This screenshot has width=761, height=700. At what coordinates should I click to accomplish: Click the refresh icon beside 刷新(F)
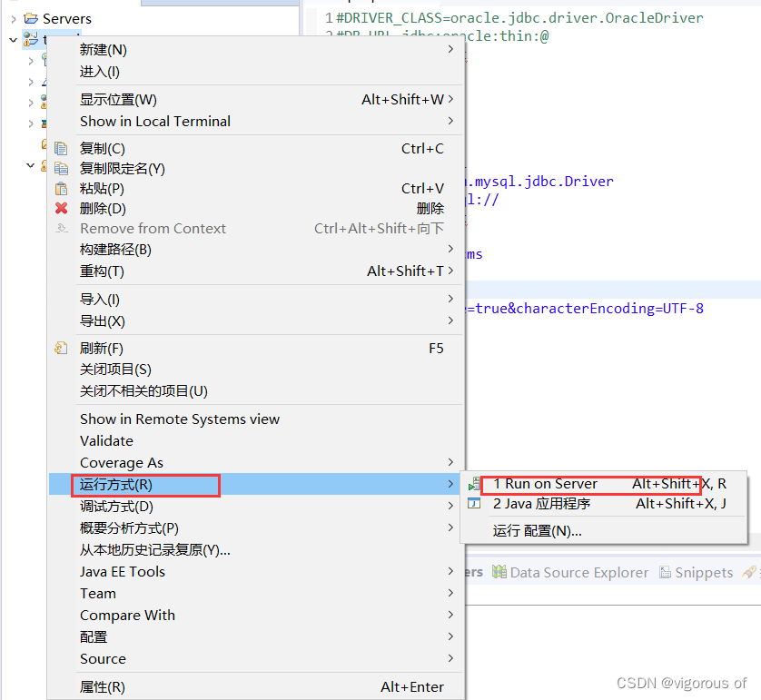tap(61, 348)
